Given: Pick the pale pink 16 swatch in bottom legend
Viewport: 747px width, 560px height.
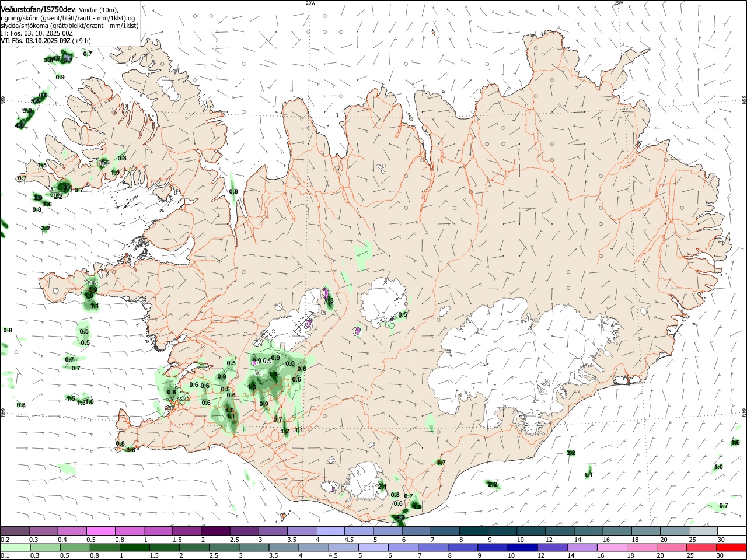Looking at the screenshot, I should click(612, 547).
